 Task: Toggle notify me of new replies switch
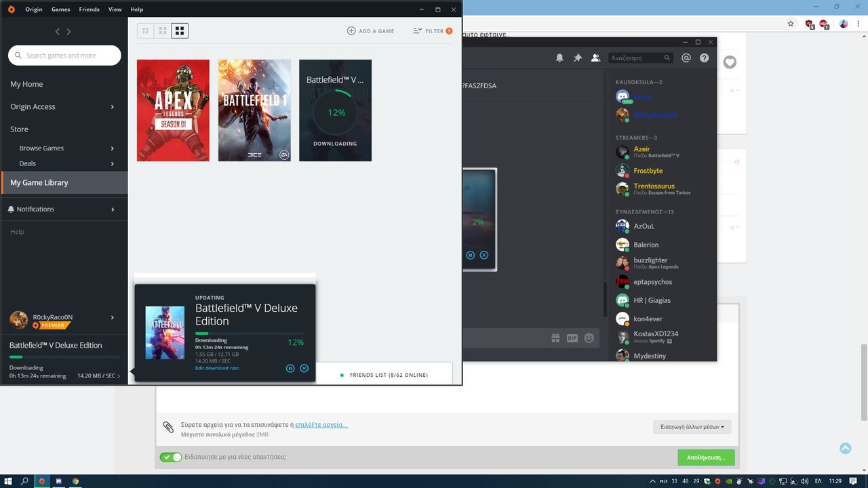pos(171,457)
